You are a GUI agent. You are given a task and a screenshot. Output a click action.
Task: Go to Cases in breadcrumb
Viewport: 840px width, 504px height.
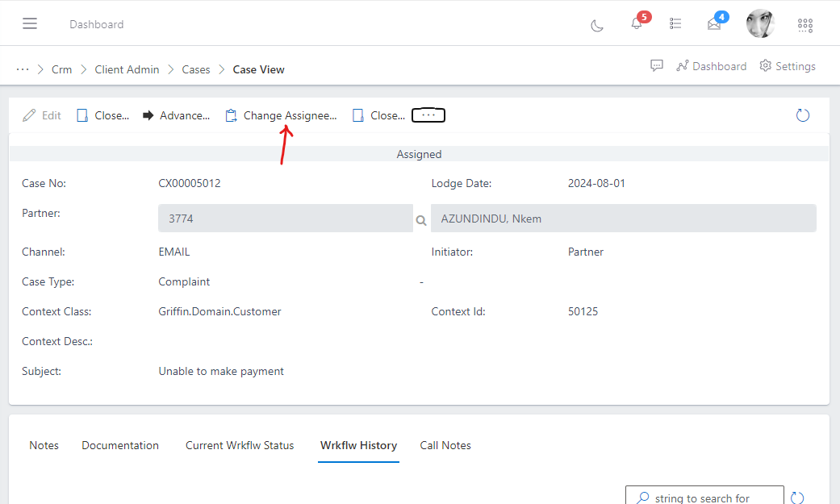(195, 69)
